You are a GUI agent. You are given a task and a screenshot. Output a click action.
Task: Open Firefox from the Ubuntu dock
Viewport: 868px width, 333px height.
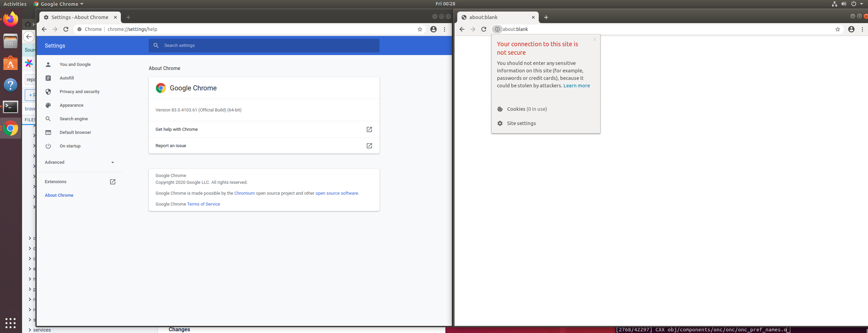tap(11, 19)
